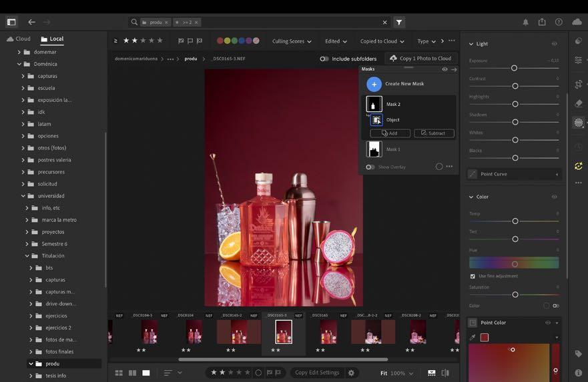Click the blue Create New Mask button
588x382 pixels.
pos(374,84)
